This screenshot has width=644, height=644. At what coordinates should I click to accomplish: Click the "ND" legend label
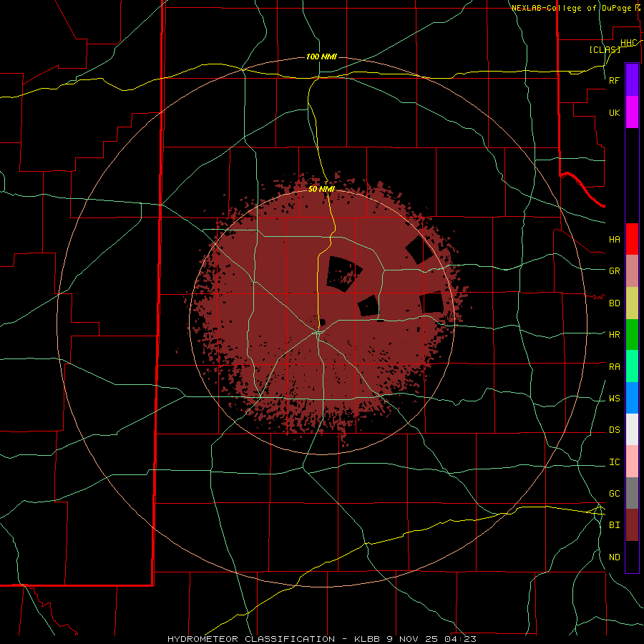pos(614,557)
